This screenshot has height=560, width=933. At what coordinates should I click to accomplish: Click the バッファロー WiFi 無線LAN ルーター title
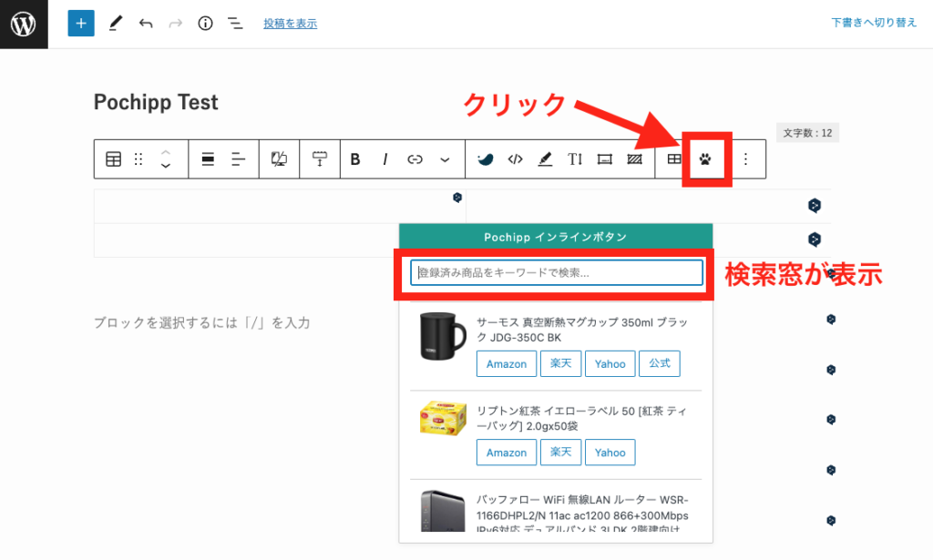tap(582, 514)
